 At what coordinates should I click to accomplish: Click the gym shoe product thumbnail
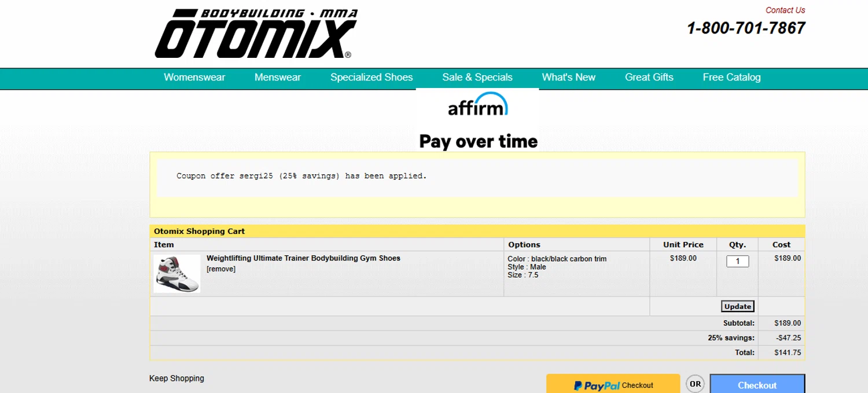[177, 274]
